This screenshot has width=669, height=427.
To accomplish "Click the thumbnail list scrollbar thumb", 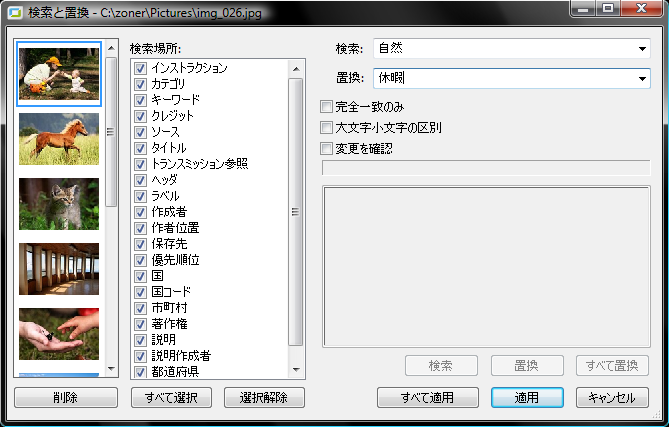I will pyautogui.click(x=111, y=132).
